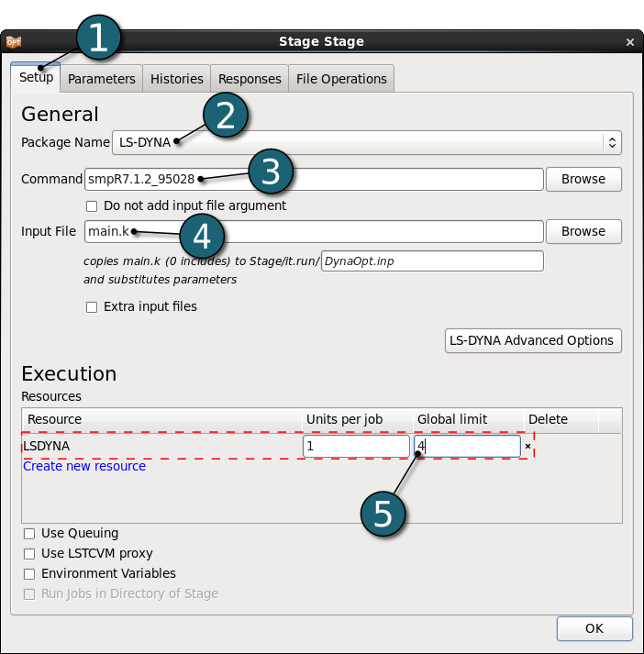The image size is (644, 654).
Task: Enable Do not add input file argument
Action: coord(92,206)
